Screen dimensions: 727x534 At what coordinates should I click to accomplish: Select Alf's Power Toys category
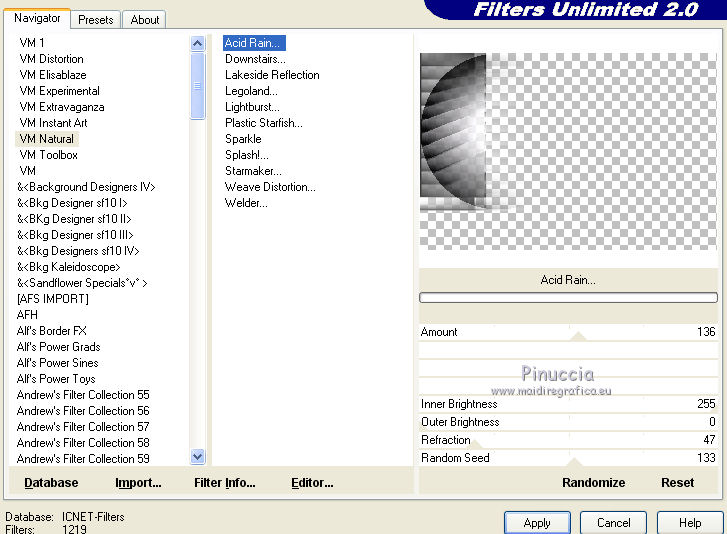pos(56,379)
